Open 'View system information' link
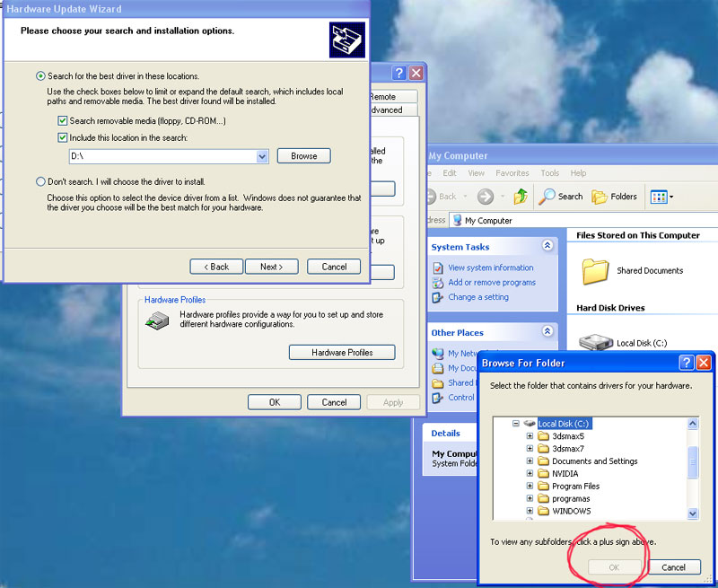The image size is (718, 588). click(490, 268)
